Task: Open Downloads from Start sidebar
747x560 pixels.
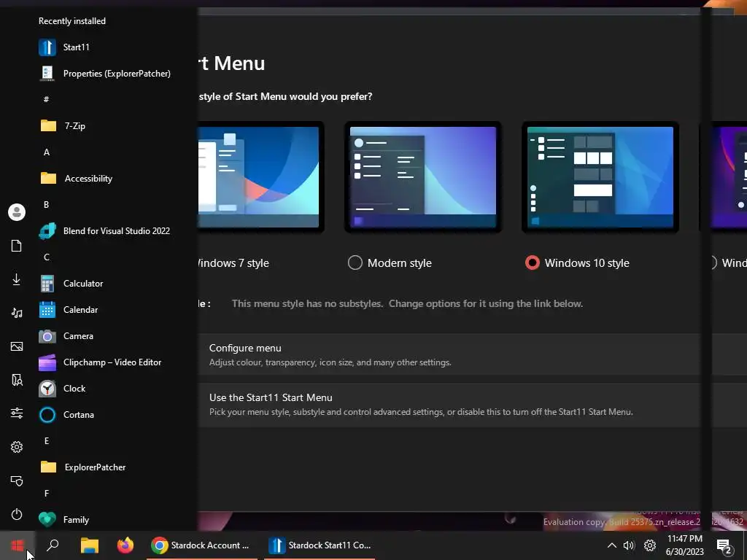Action: click(x=17, y=279)
